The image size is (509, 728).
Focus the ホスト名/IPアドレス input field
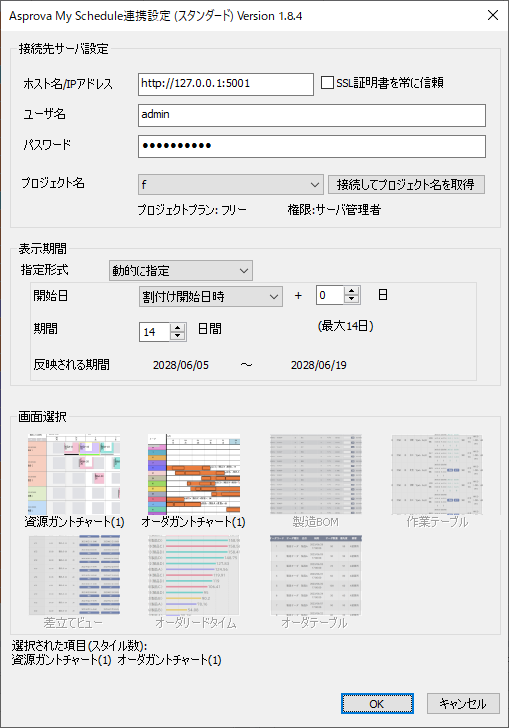click(x=226, y=84)
